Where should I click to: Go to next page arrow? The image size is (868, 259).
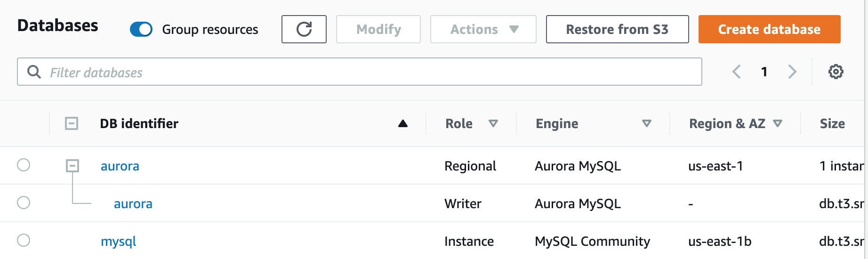point(792,72)
